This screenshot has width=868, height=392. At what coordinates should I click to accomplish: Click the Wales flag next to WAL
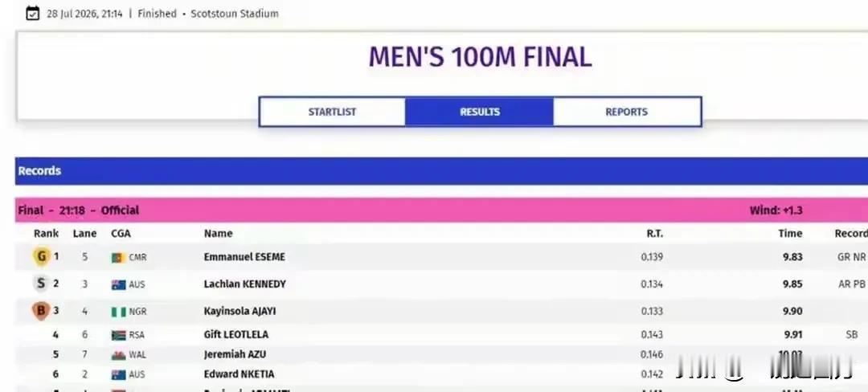118,355
